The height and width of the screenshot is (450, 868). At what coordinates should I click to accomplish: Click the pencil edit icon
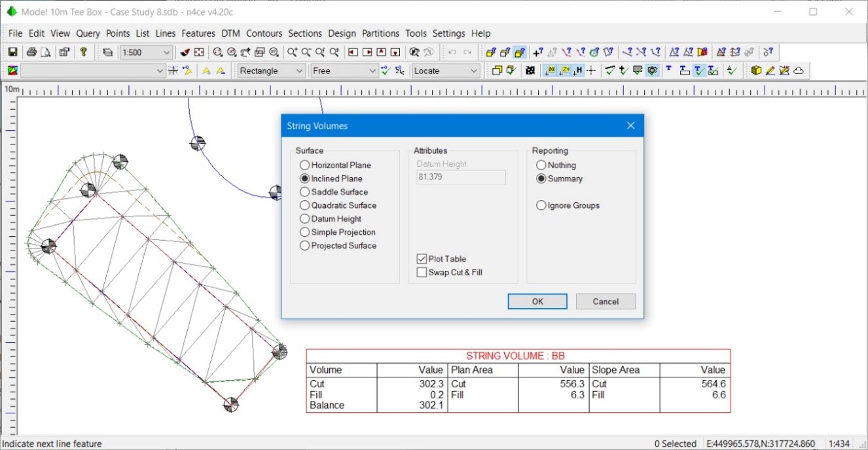pyautogui.click(x=770, y=71)
